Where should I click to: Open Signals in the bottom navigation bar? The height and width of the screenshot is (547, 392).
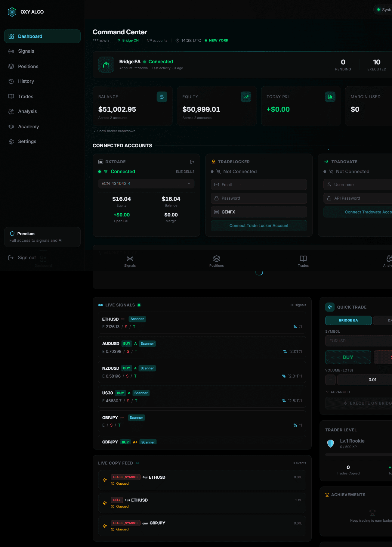pyautogui.click(x=130, y=261)
